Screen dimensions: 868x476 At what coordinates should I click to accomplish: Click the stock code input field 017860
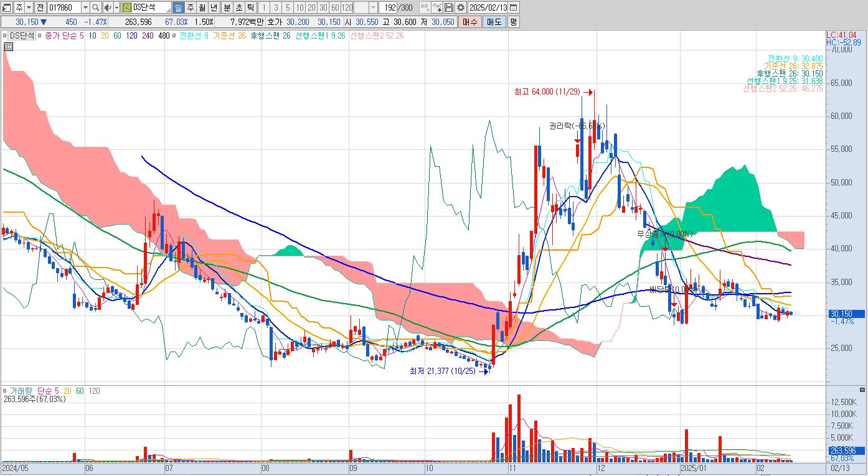(x=64, y=7)
